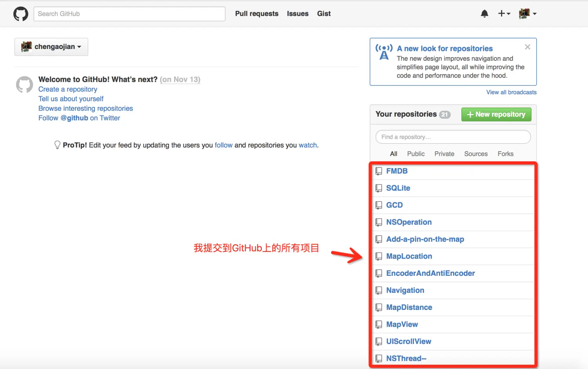Open Follow @github on Twitter link
The width and height of the screenshot is (588, 369).
coord(79,118)
